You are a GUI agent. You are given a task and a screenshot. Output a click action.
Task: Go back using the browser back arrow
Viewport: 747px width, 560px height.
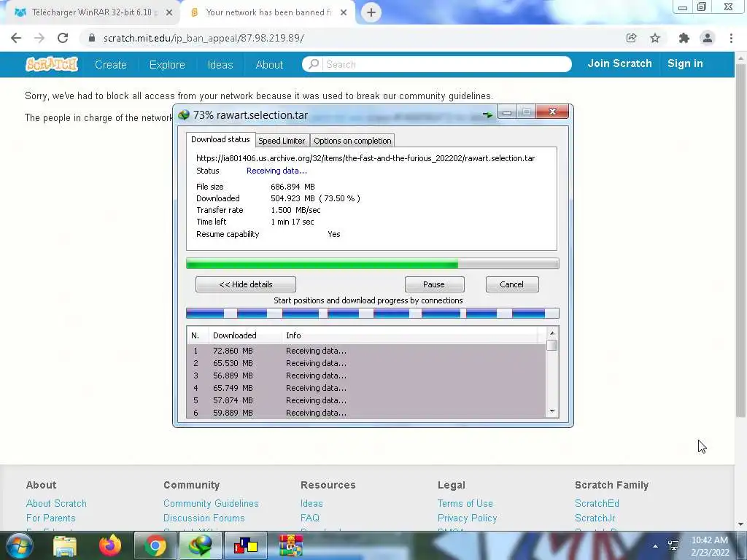tap(16, 38)
